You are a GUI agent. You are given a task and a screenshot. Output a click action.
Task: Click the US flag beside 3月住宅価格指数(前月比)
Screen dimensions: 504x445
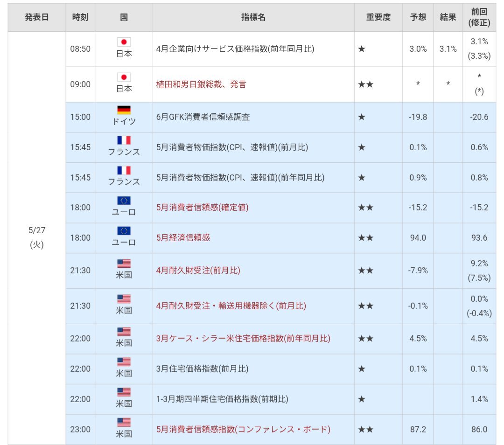click(x=124, y=362)
